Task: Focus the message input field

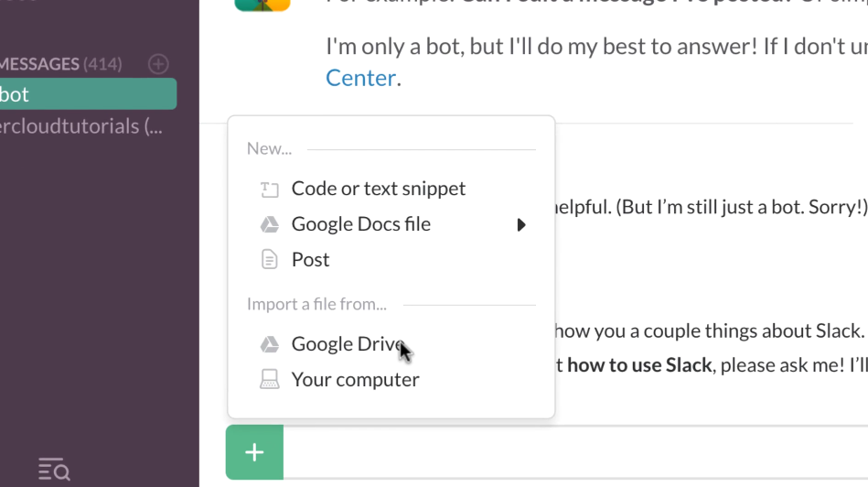Action: point(575,452)
